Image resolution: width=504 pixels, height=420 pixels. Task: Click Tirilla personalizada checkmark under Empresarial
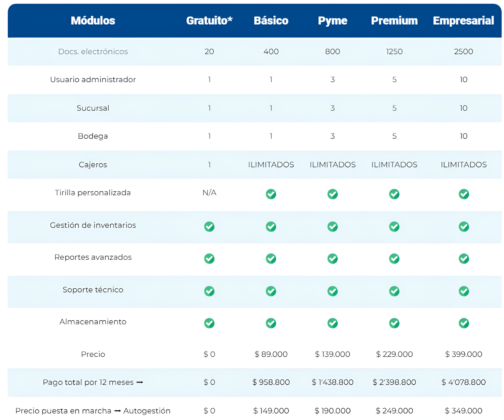[x=464, y=194]
